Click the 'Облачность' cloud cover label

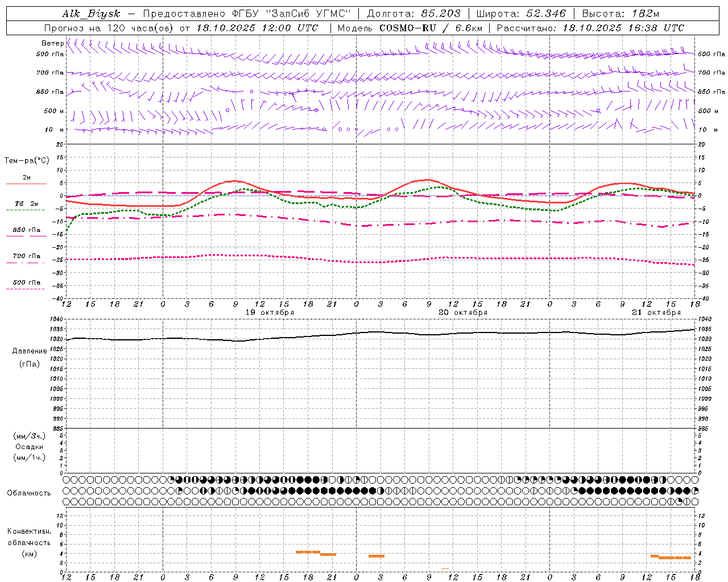point(29,493)
